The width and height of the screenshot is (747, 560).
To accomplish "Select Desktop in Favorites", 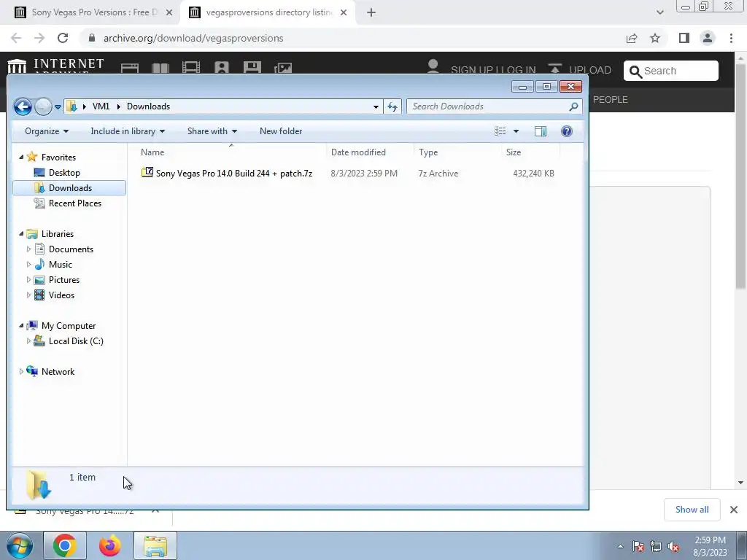I will tap(64, 173).
